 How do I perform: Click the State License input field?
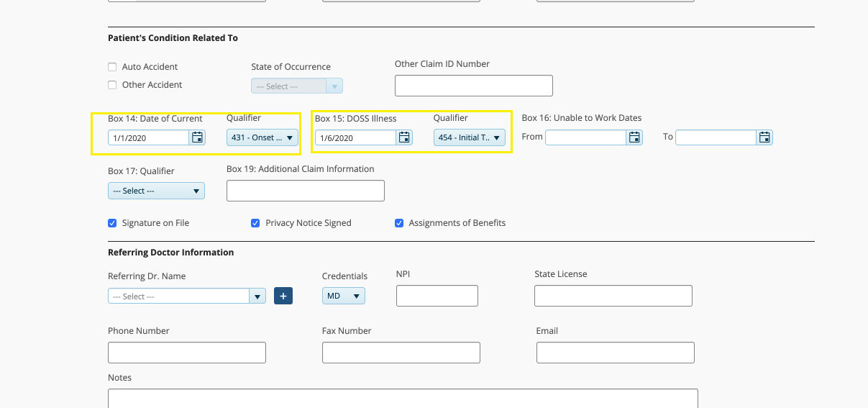(613, 296)
